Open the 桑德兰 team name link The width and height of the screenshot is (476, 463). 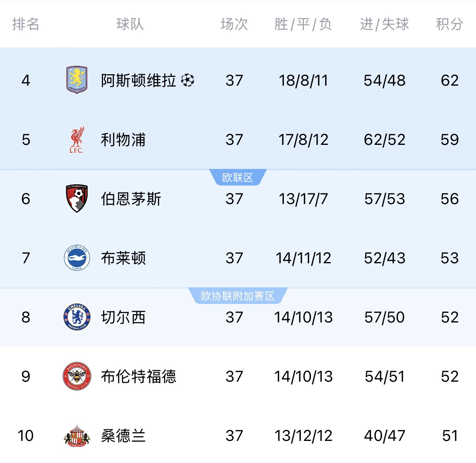[x=124, y=436]
